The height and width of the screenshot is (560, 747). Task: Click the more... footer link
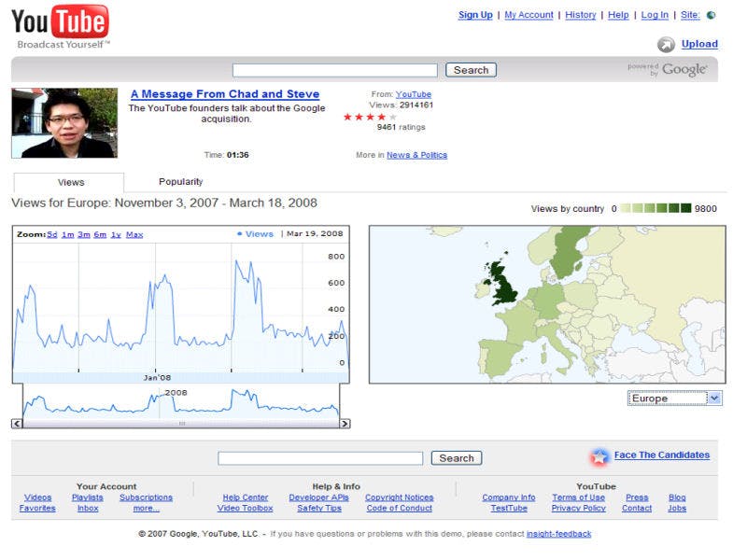pos(147,508)
